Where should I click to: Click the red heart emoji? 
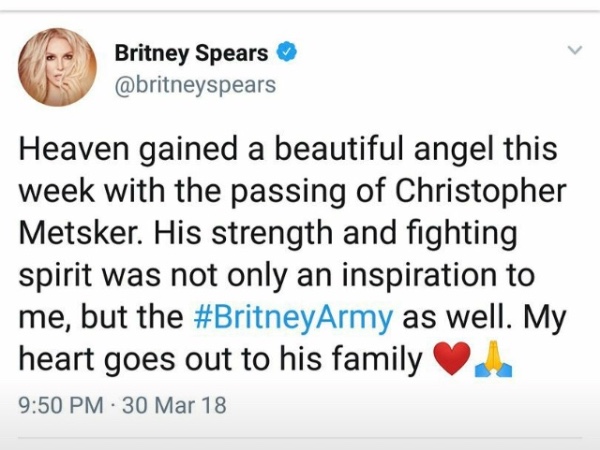click(x=451, y=358)
